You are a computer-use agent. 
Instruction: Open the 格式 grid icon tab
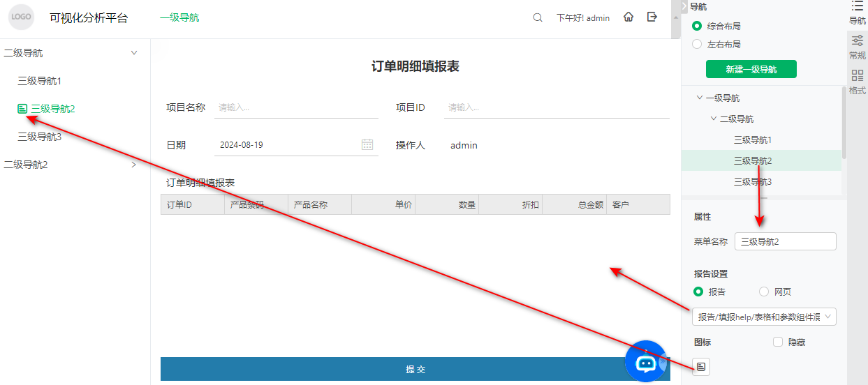[x=857, y=82]
